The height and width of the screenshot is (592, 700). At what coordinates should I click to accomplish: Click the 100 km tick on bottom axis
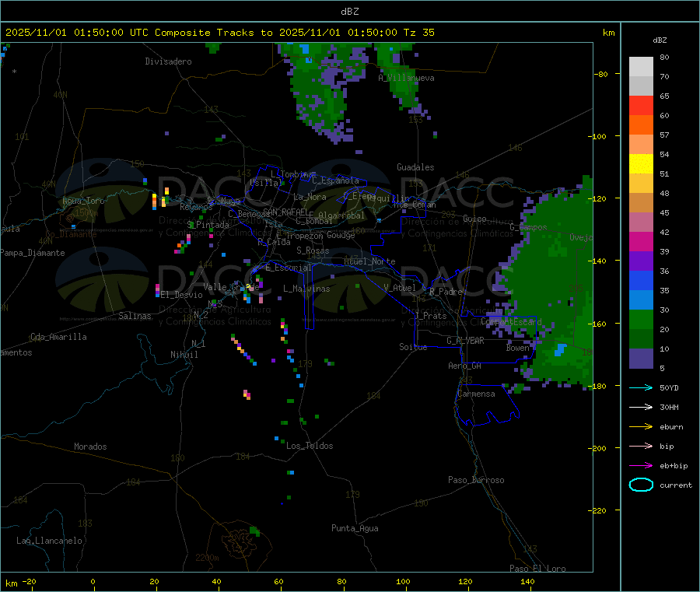[x=403, y=581]
